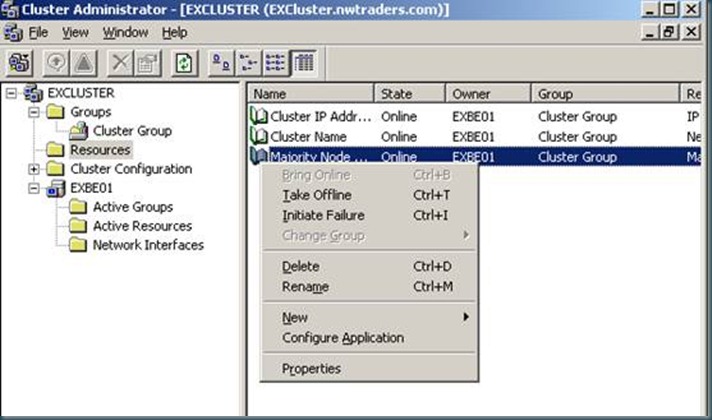Click the Groups folder icon

tap(55, 112)
